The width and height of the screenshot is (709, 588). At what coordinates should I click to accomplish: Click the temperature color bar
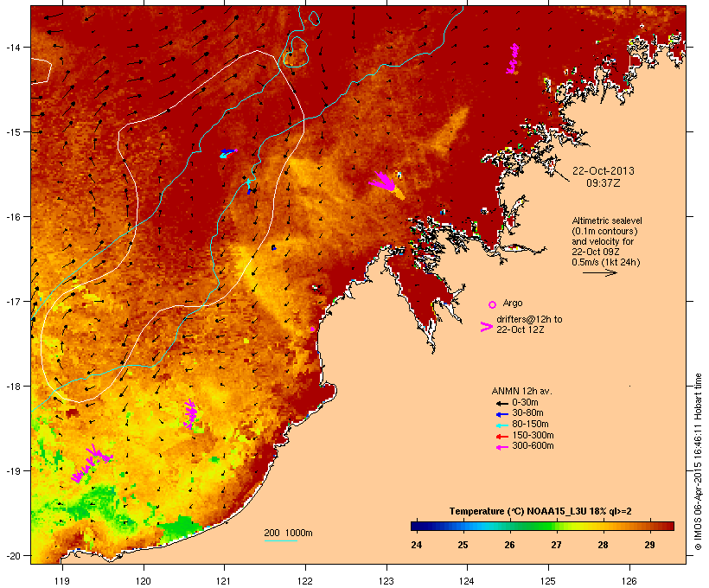pyautogui.click(x=543, y=526)
